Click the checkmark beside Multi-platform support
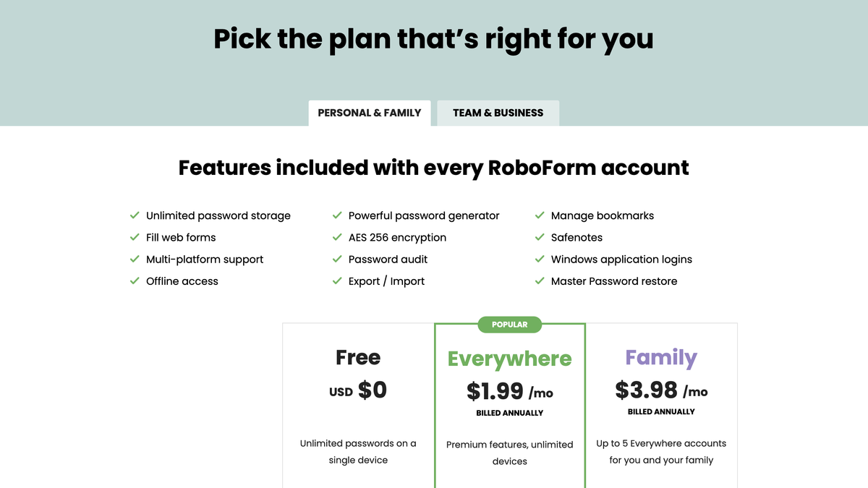This screenshot has height=488, width=868. (135, 259)
